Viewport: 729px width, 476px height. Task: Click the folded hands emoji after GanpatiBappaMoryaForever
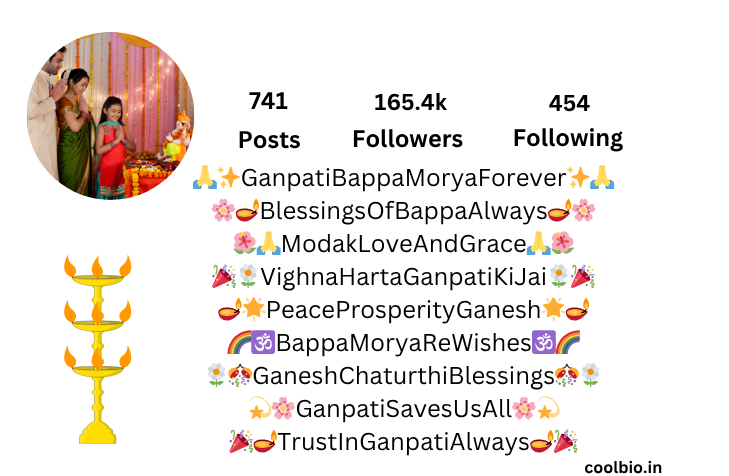tap(602, 177)
